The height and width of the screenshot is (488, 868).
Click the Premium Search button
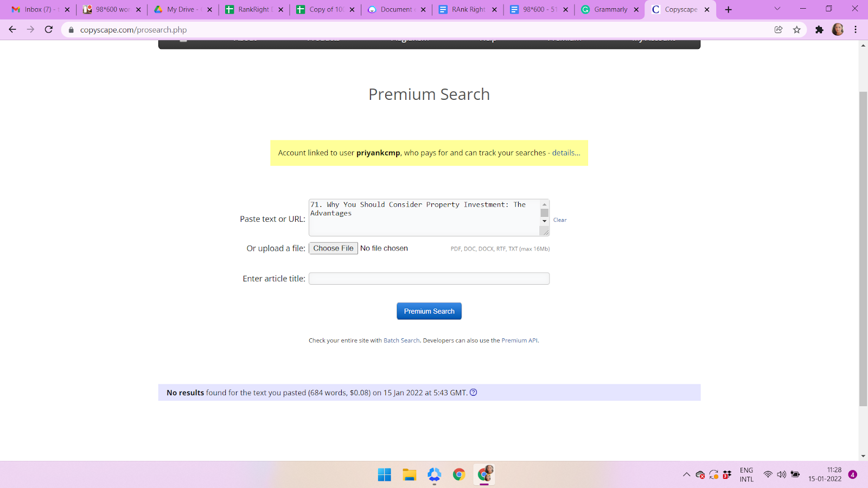tap(429, 311)
